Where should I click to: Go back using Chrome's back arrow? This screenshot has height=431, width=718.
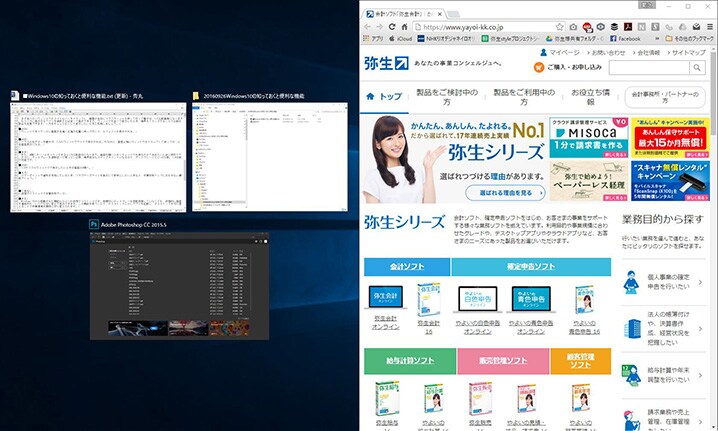[x=367, y=27]
